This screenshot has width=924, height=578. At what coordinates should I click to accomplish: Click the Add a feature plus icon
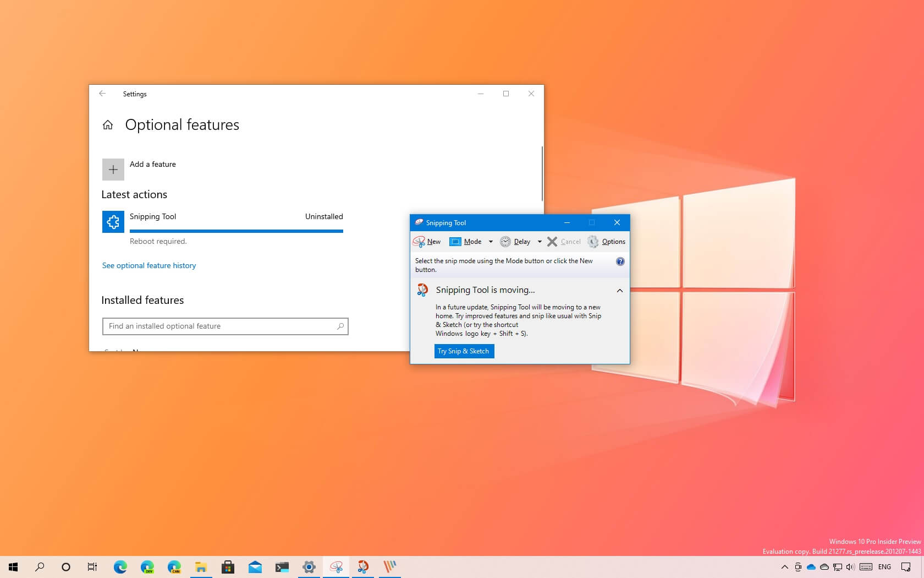pyautogui.click(x=113, y=168)
